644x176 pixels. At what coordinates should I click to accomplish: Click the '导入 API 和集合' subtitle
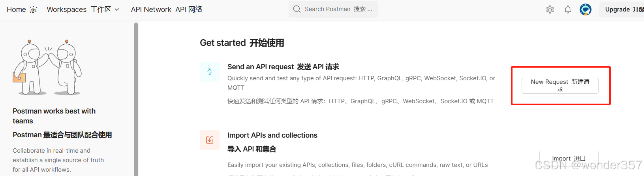(252, 149)
